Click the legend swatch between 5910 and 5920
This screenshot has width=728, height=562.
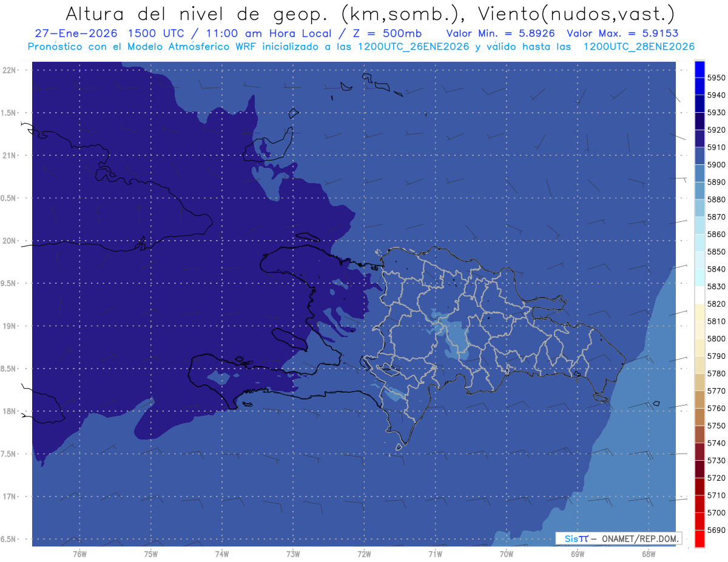[x=699, y=139]
